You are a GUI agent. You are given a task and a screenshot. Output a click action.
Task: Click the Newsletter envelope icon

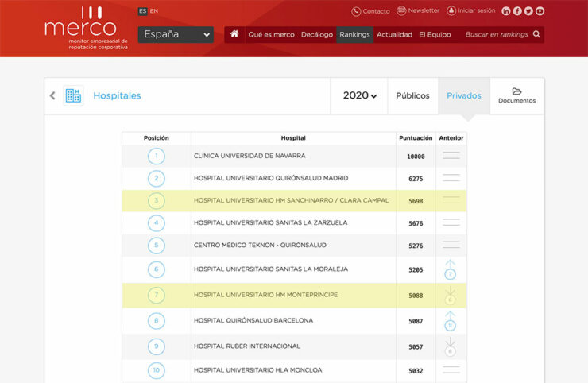click(401, 11)
